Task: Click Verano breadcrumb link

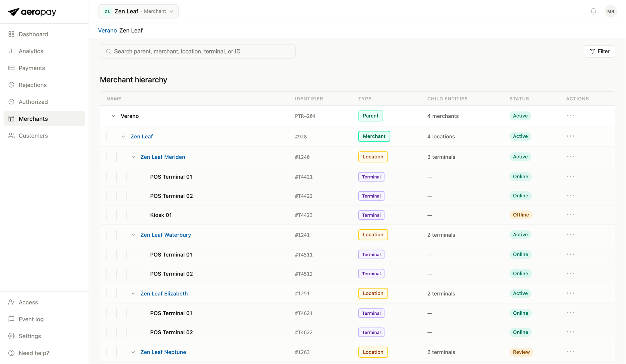Action: [x=107, y=30]
